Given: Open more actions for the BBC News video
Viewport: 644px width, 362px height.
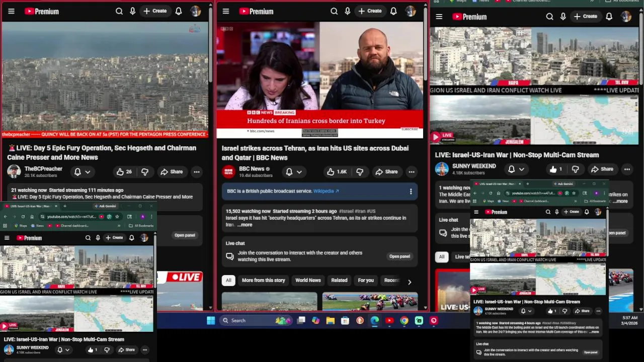Looking at the screenshot, I should point(412,172).
